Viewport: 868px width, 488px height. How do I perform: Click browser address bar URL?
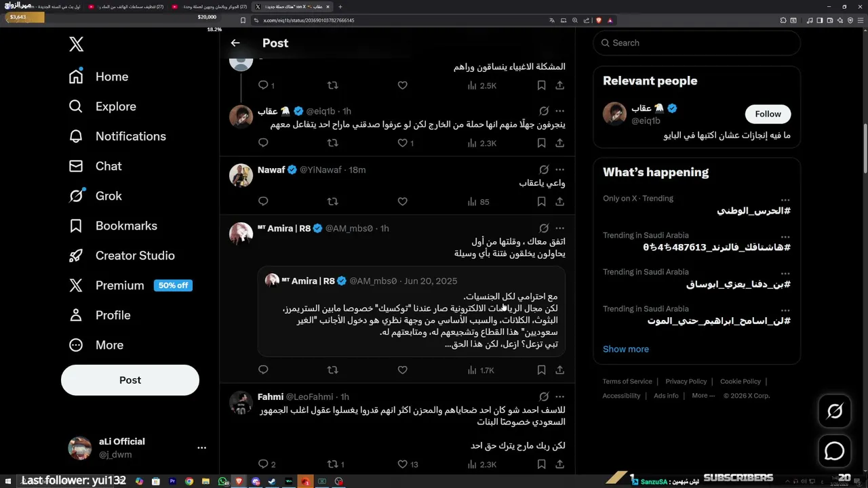pos(309,20)
